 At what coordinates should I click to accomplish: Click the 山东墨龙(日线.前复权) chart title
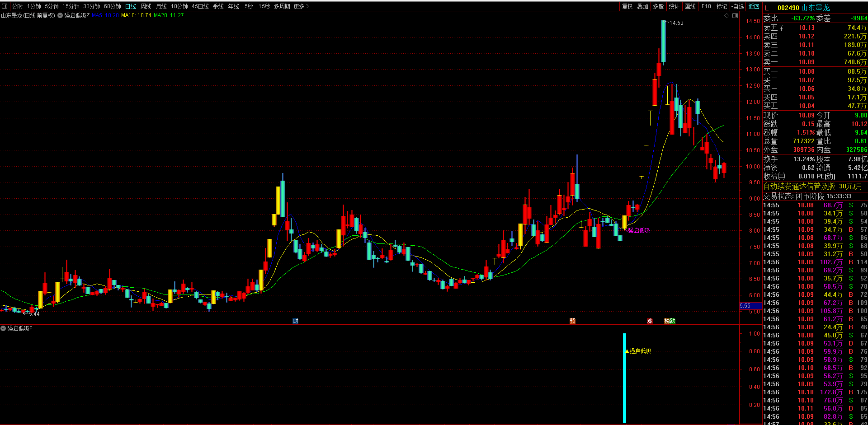(28, 15)
